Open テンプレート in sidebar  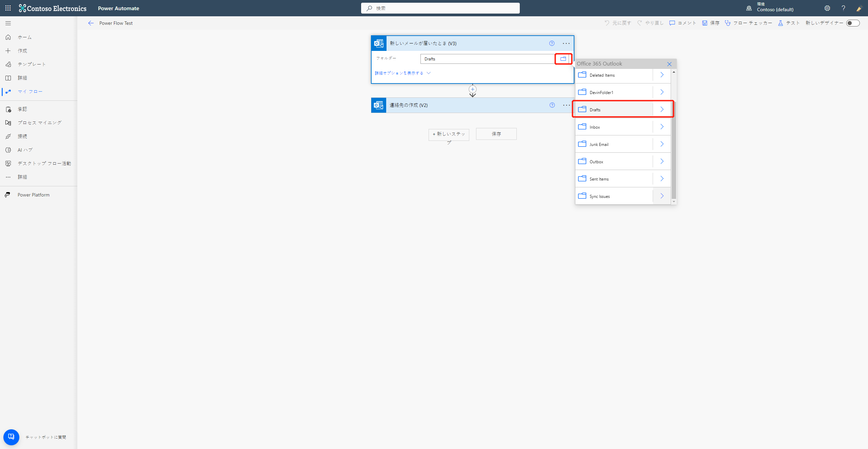[39, 64]
